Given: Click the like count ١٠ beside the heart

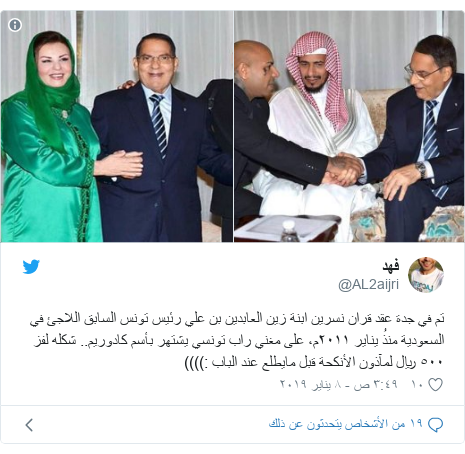Looking at the screenshot, I should 417,385.
